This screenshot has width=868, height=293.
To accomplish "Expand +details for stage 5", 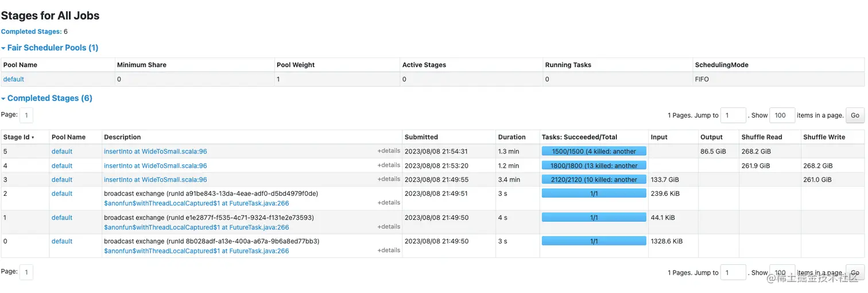I will tap(389, 151).
